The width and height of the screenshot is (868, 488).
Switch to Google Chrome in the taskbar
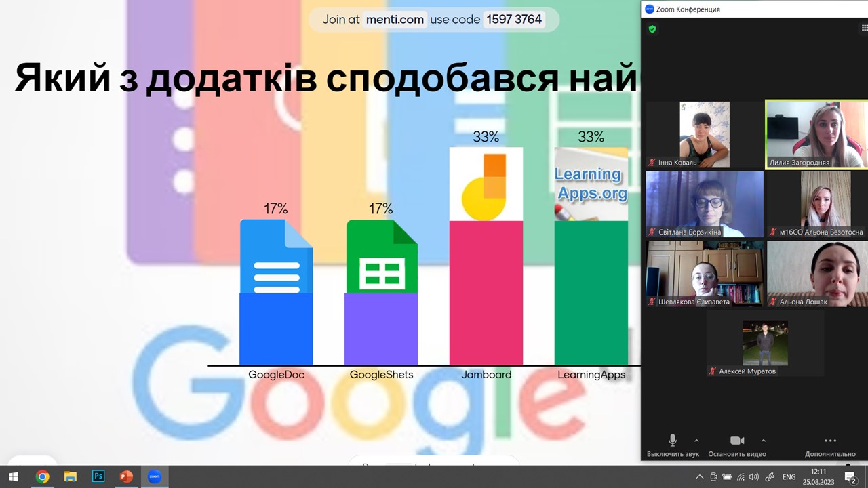(x=42, y=476)
